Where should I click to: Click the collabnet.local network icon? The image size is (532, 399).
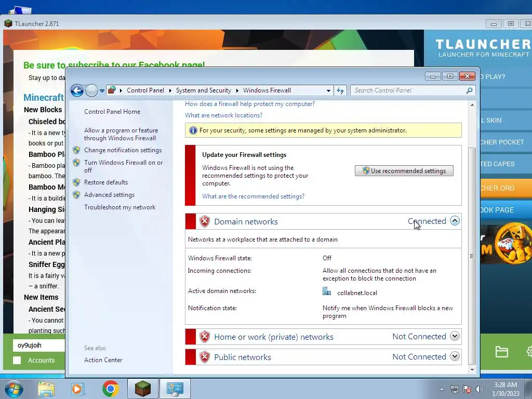click(x=326, y=291)
